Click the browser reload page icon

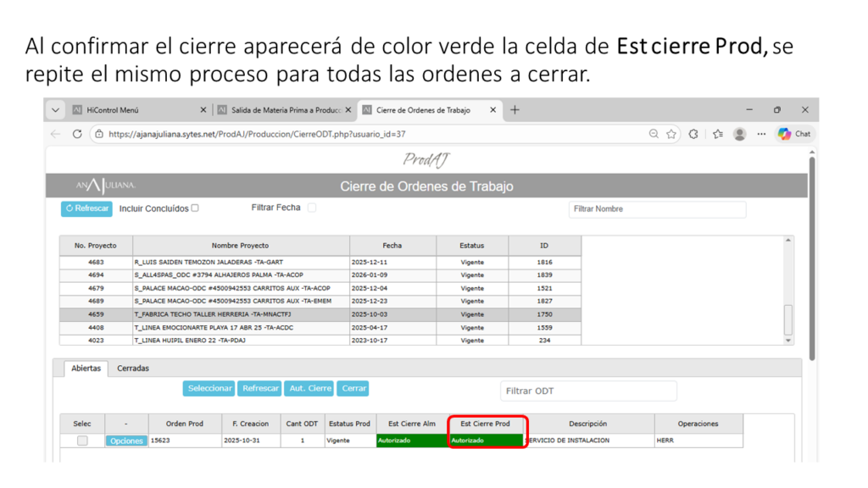[x=77, y=134]
